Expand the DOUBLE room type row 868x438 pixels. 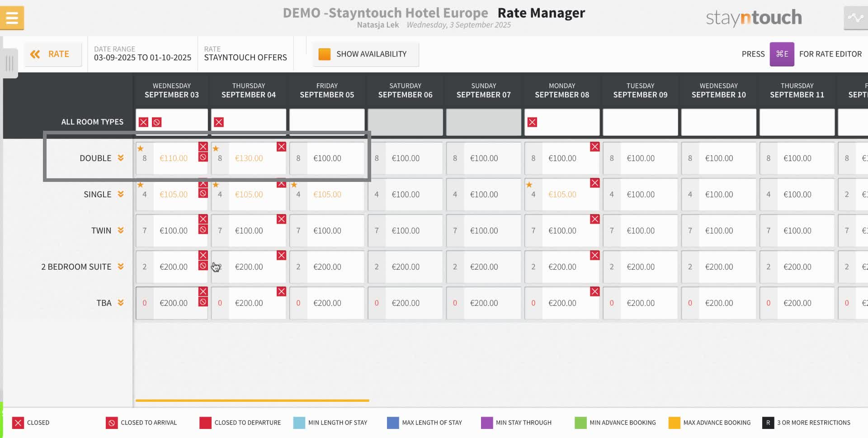coord(121,158)
